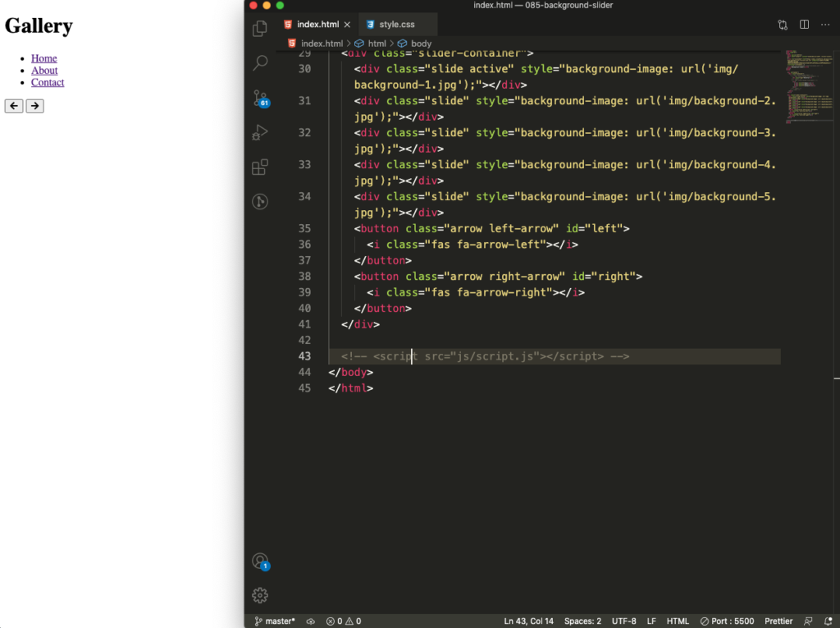Open the editor More Actions ellipsis
Screen dimensions: 840x628
825,25
